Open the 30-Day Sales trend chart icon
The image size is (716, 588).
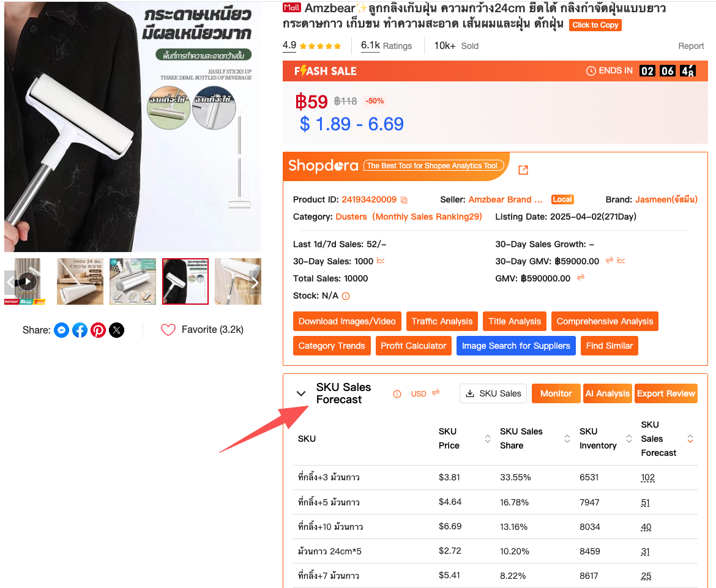tap(381, 261)
